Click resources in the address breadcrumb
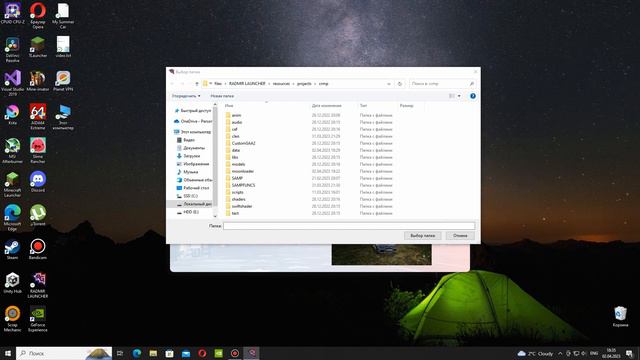This screenshot has width=640, height=360. [281, 84]
